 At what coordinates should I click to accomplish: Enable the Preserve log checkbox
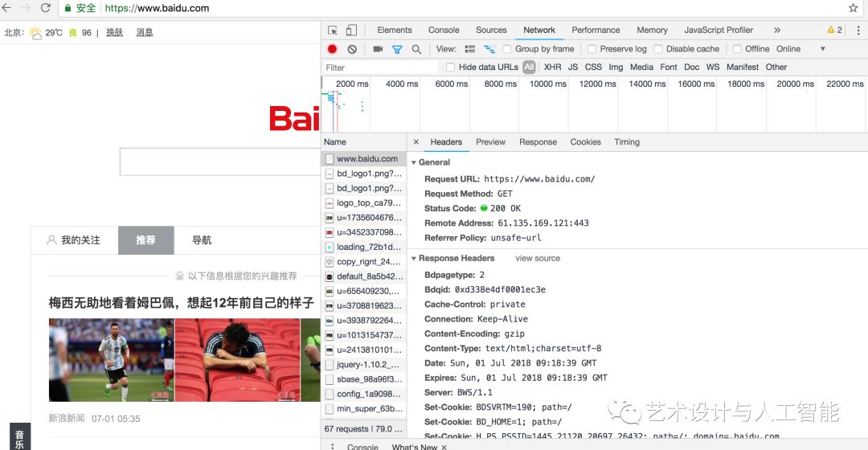(x=592, y=49)
